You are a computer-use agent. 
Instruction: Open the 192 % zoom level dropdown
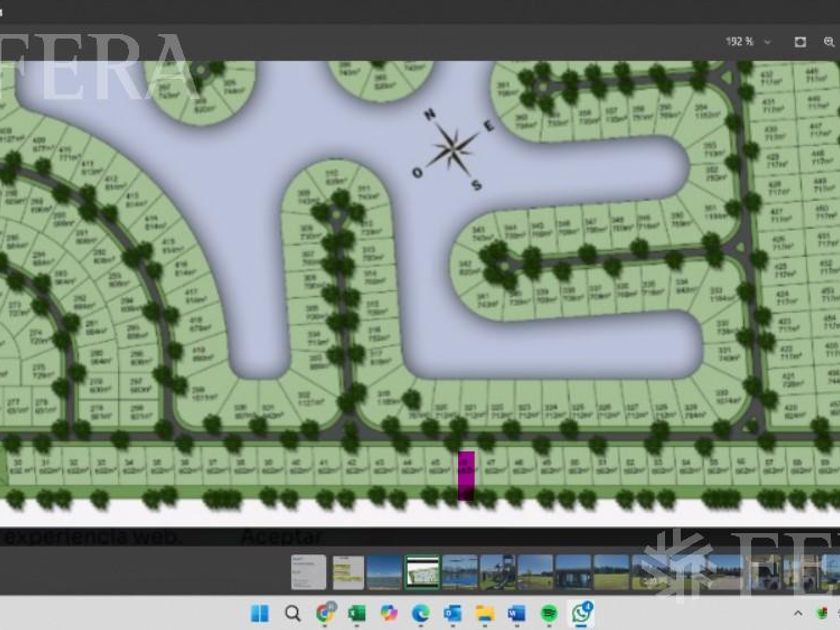748,42
